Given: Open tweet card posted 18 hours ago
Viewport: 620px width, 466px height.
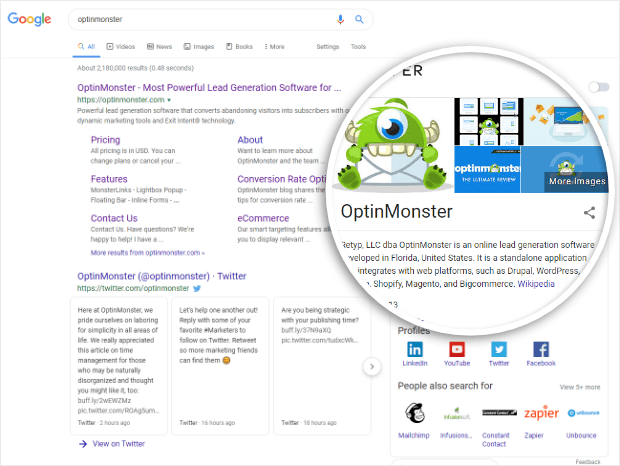Looking at the screenshot, I should coord(322,366).
